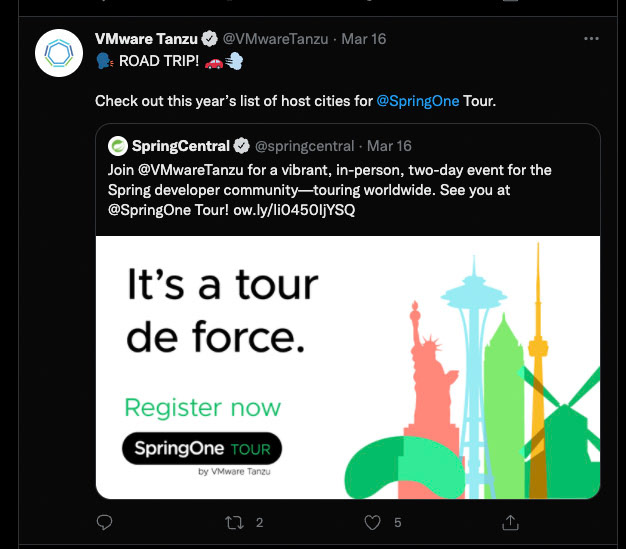Open the quoted tweet body text
The height and width of the screenshot is (549, 626).
tap(330, 190)
